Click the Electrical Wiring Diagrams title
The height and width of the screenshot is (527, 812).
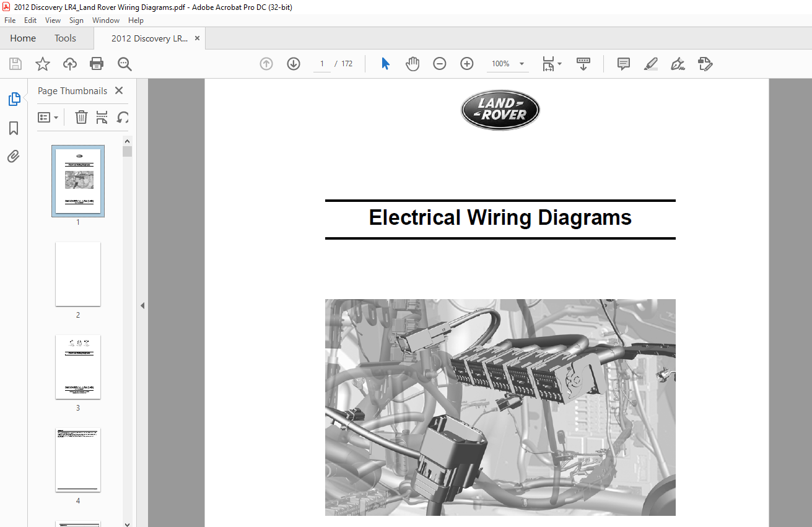click(x=500, y=218)
